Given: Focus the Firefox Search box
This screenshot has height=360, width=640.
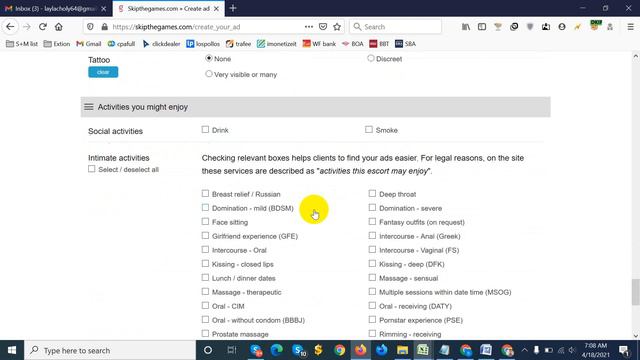Looking at the screenshot, I should tap(396, 27).
